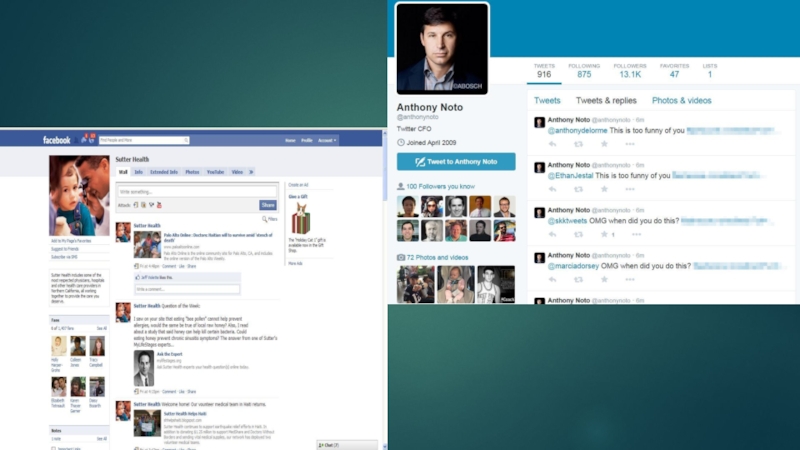Image resolution: width=800 pixels, height=450 pixels.
Task: Open the Account dropdown on Facebook
Action: tap(327, 140)
